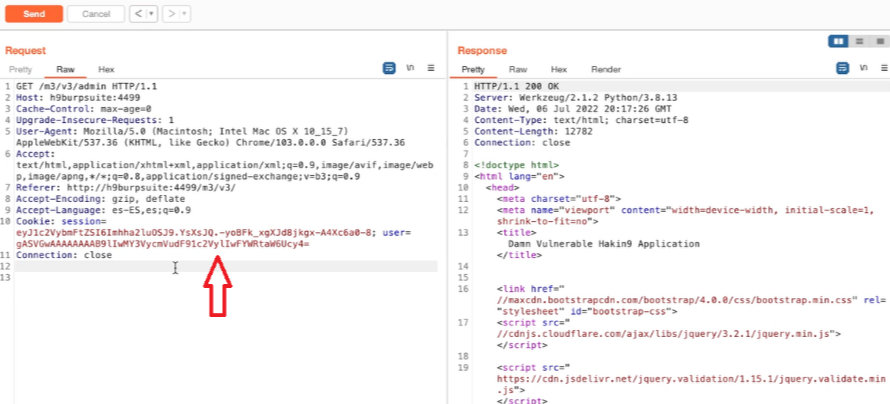Click the Content-Length: 12782 header

[534, 132]
